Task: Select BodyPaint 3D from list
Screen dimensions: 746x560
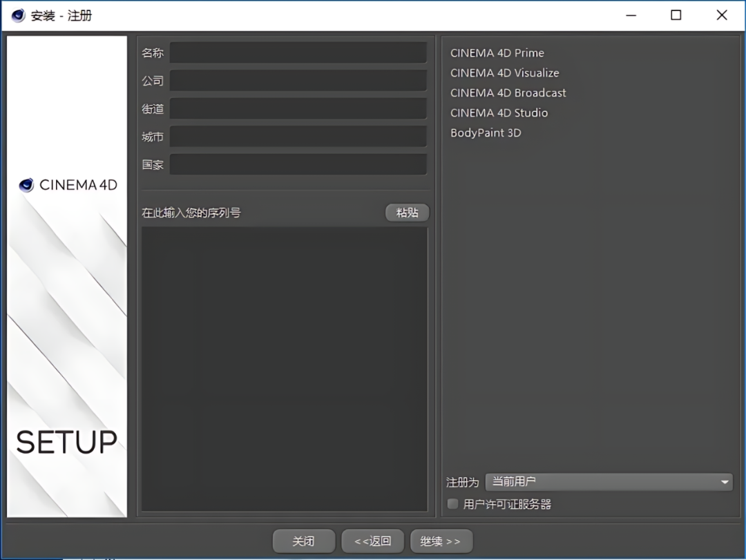Action: 486,133
